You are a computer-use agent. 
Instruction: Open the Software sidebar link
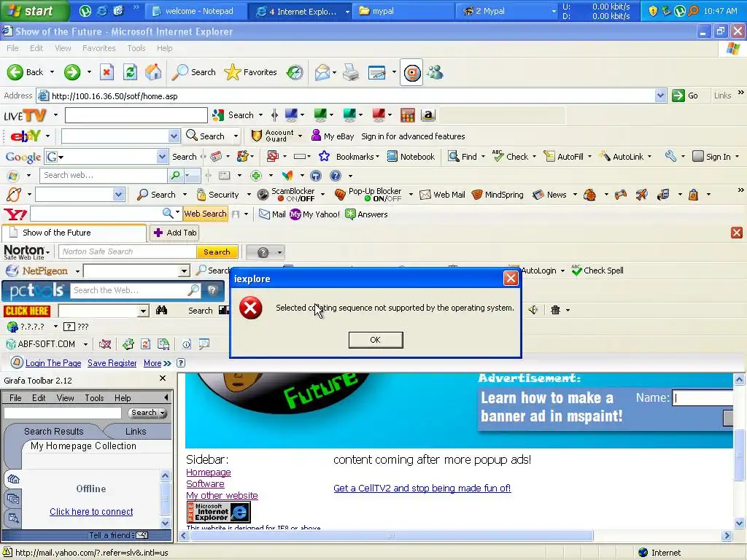205,483
